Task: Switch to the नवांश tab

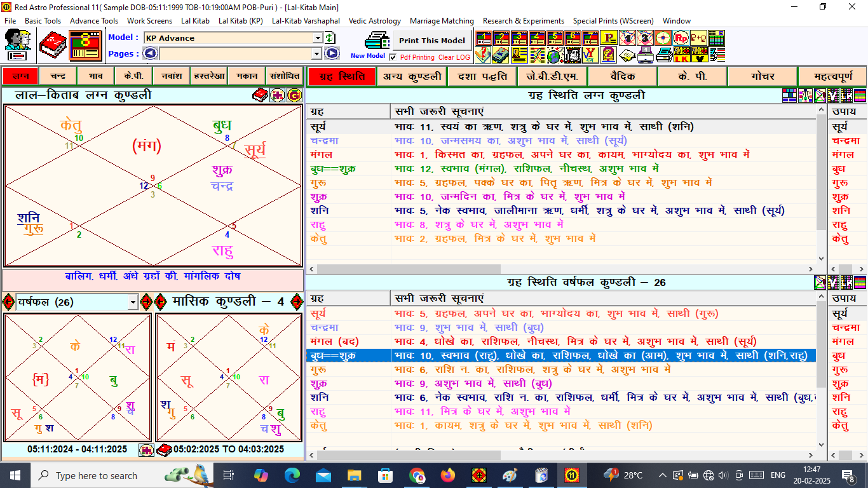Action: (172, 76)
